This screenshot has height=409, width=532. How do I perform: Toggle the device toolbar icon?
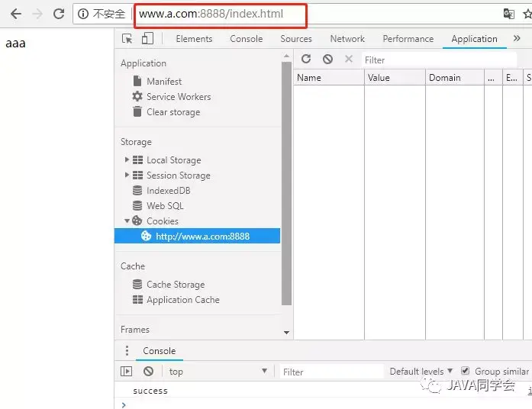click(147, 38)
